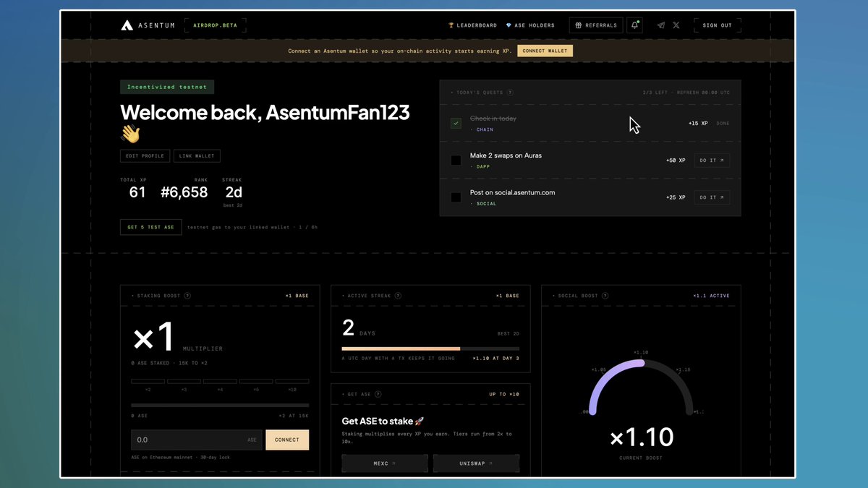Toggle the Check in today checkbox
The width and height of the screenshot is (868, 488).
point(456,124)
